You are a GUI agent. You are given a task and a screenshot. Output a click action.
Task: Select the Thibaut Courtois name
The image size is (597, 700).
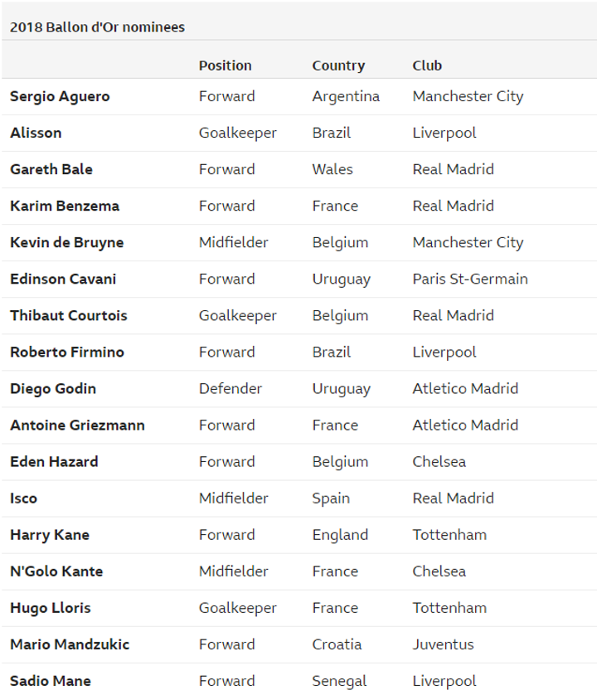coord(68,315)
